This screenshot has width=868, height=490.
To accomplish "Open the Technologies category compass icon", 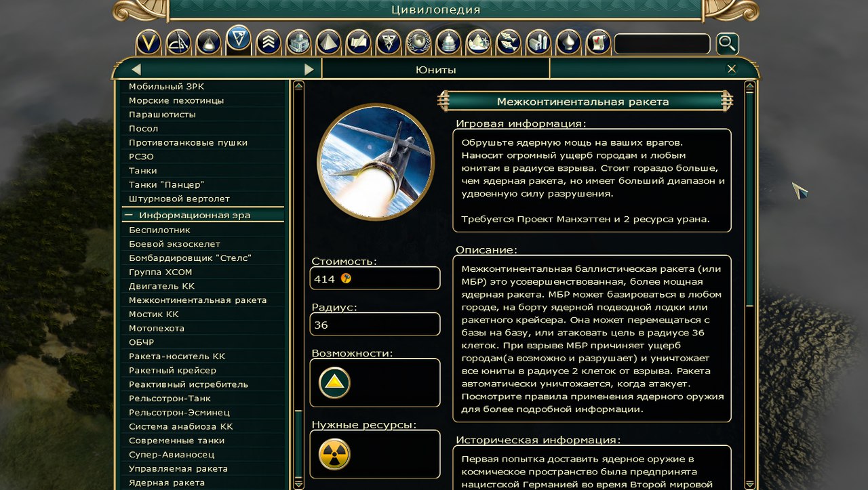I will click(178, 43).
